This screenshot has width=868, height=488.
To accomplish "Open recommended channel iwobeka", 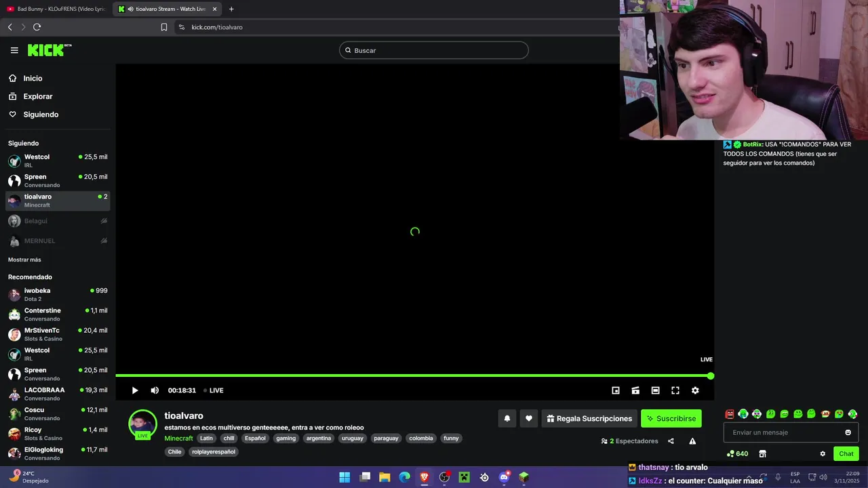I will pyautogui.click(x=58, y=294).
